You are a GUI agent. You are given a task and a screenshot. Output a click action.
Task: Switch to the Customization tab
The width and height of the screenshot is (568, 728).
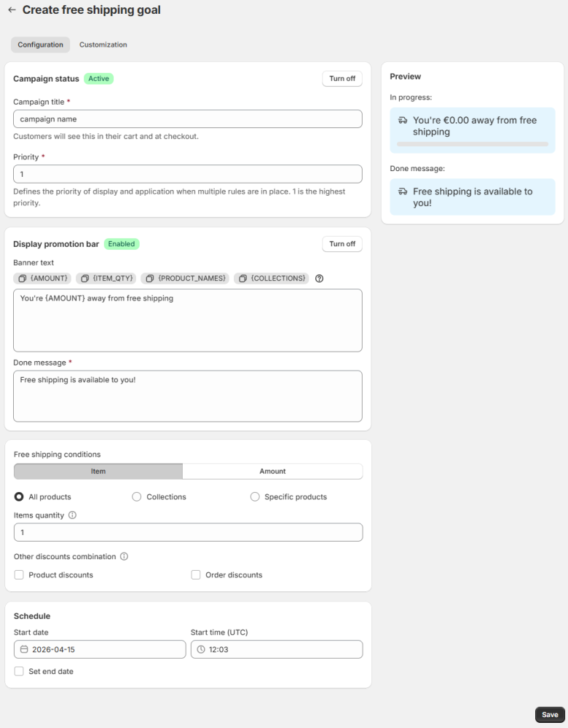click(x=103, y=45)
